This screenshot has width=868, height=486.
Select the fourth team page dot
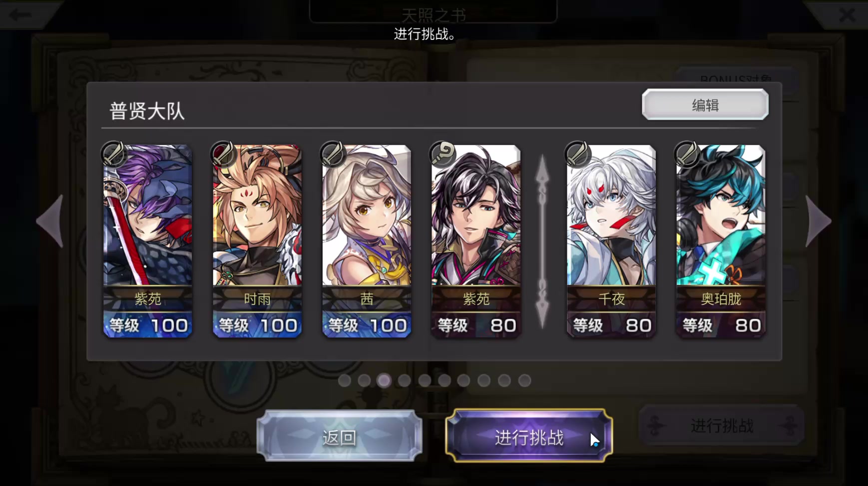coord(404,381)
